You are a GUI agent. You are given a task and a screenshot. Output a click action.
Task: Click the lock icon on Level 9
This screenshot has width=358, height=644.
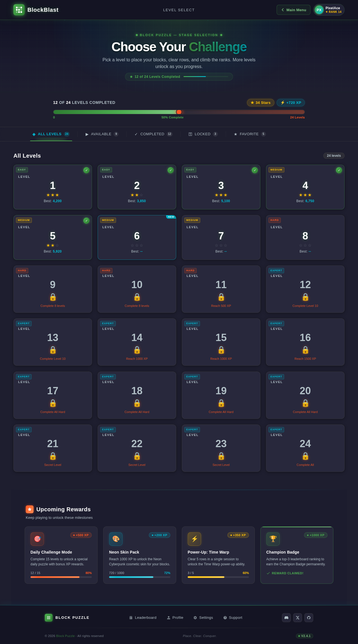(x=53, y=297)
